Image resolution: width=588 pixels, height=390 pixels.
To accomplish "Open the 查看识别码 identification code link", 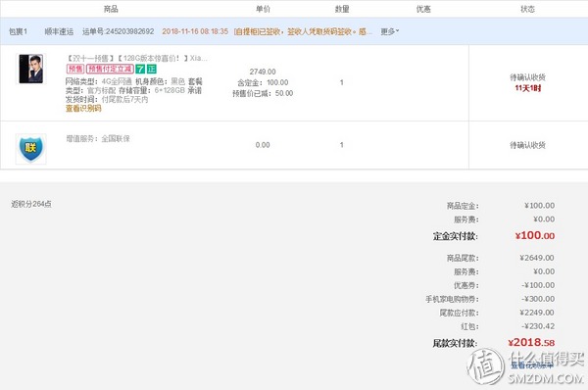I will (83, 109).
